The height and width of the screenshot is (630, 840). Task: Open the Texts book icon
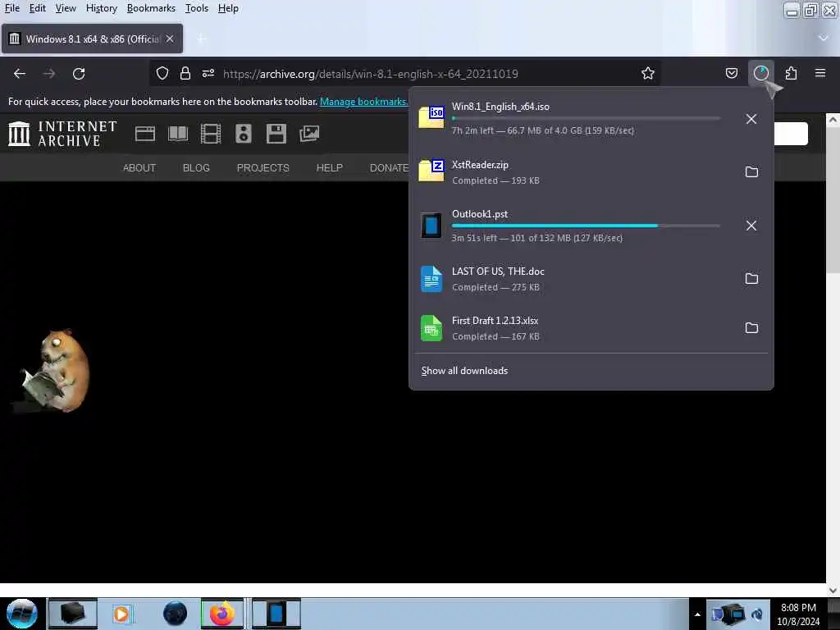(x=178, y=134)
